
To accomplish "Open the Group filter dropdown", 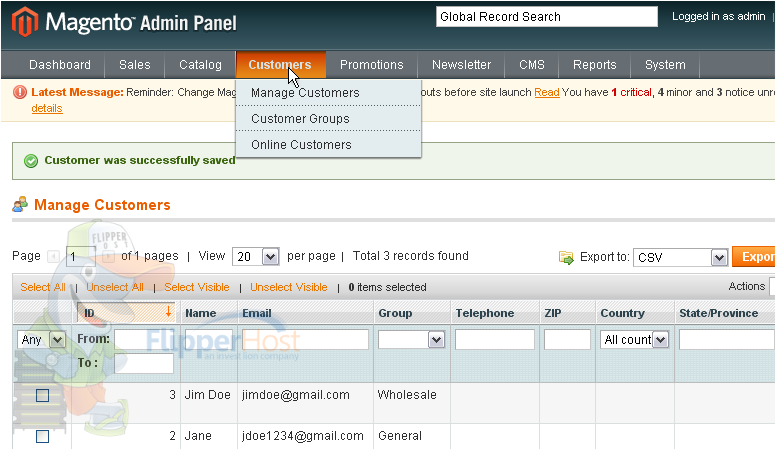I will pos(411,340).
